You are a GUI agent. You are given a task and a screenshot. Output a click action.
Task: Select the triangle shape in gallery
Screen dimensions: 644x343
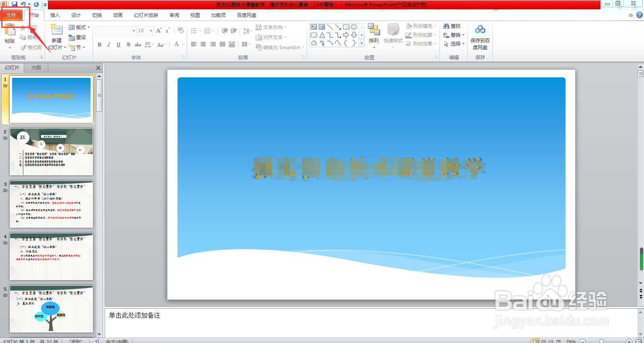322,35
